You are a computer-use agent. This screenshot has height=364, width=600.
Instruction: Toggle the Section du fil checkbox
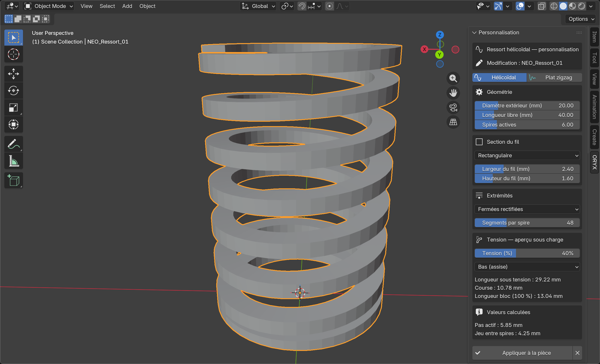point(479,142)
